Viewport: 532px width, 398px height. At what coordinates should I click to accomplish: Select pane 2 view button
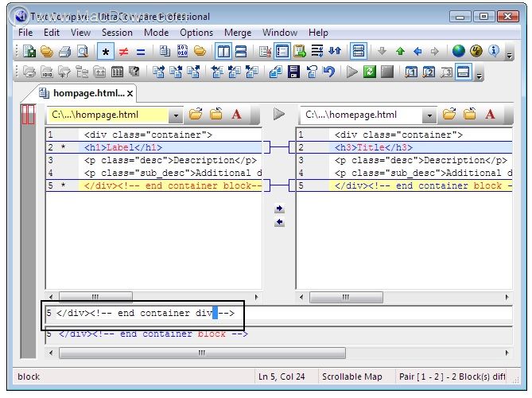[x=429, y=72]
